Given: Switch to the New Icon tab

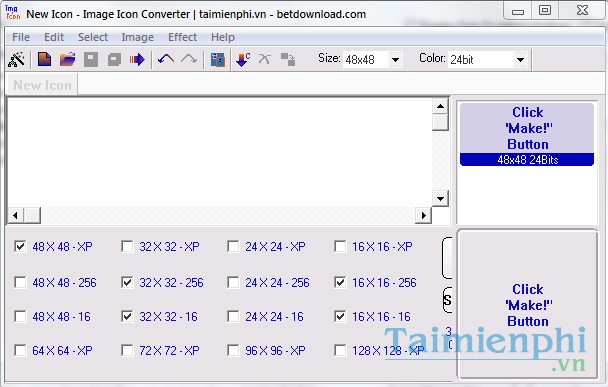Looking at the screenshot, I should pyautogui.click(x=42, y=85).
